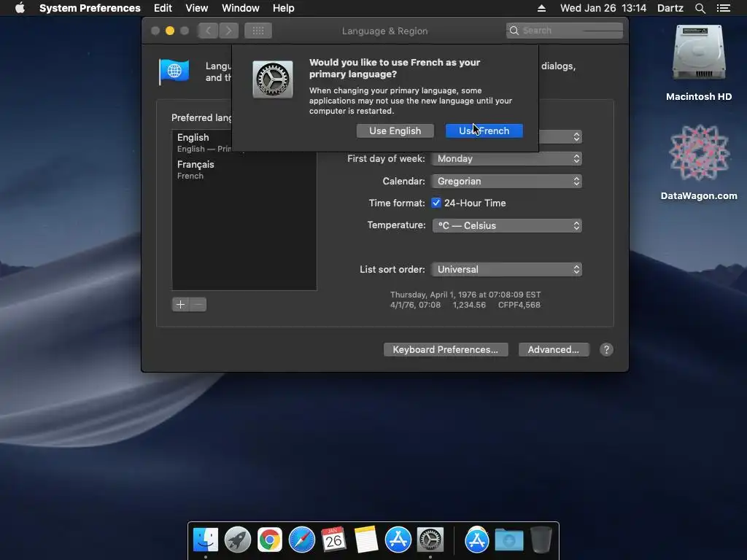Click System Preferences gear in the Dock
The width and height of the screenshot is (747, 560).
[x=430, y=540]
